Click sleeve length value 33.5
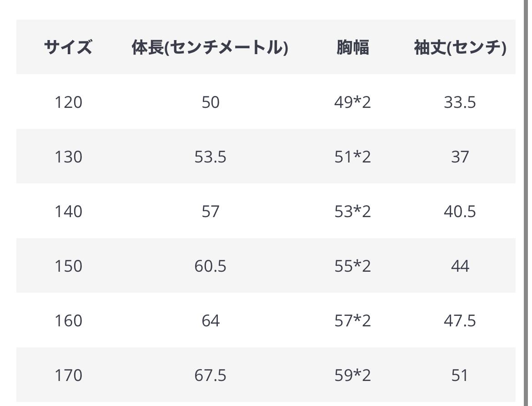532x406 pixels. (x=460, y=102)
